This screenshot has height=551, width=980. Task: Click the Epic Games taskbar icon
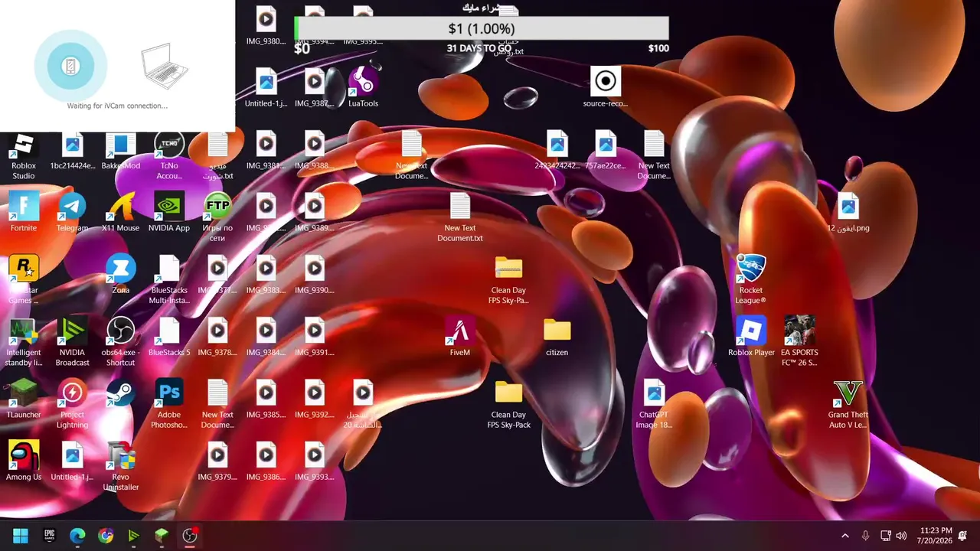(50, 536)
